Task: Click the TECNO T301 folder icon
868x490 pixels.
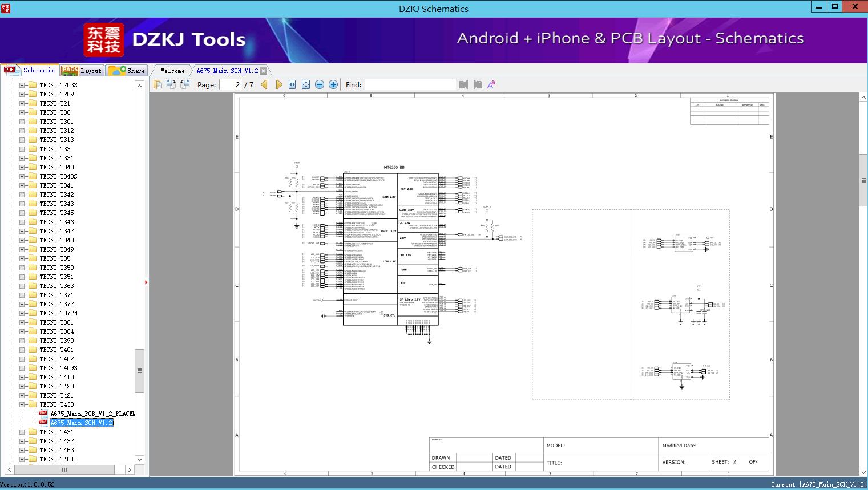Action: pyautogui.click(x=33, y=122)
